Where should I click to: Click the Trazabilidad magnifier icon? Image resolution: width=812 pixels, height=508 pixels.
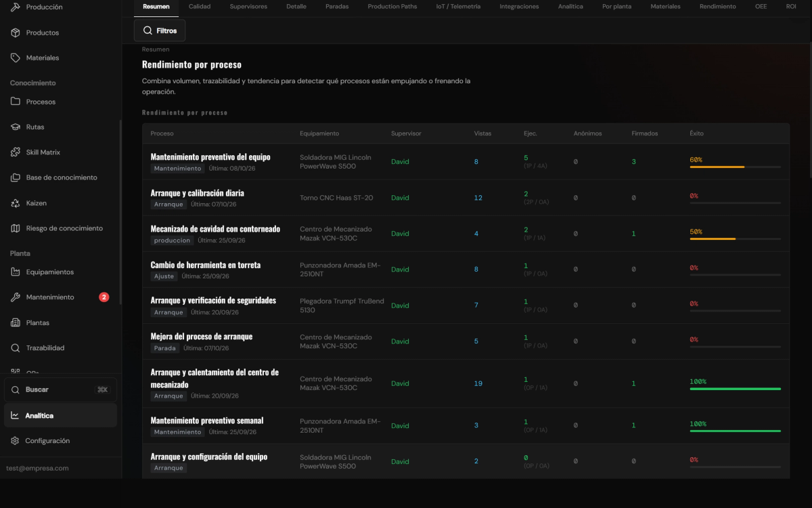pyautogui.click(x=16, y=348)
